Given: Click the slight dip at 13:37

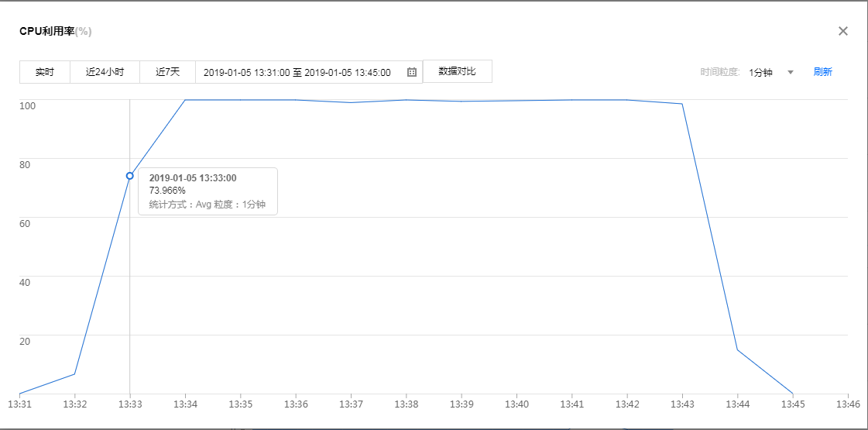Looking at the screenshot, I should coord(351,102).
